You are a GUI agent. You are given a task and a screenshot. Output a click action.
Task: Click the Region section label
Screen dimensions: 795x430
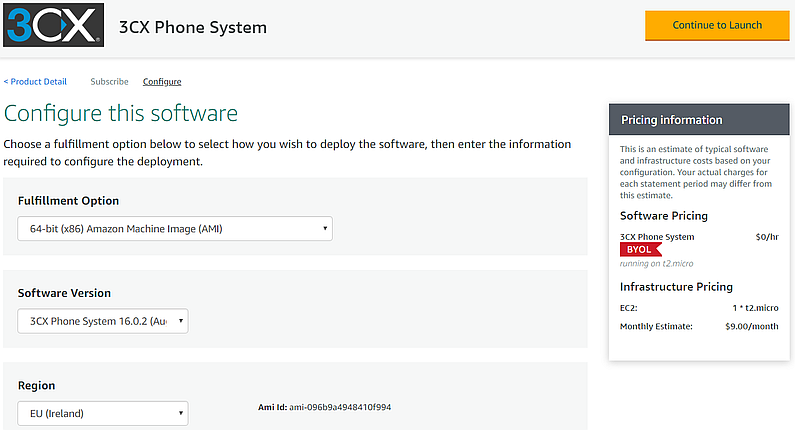pos(37,385)
